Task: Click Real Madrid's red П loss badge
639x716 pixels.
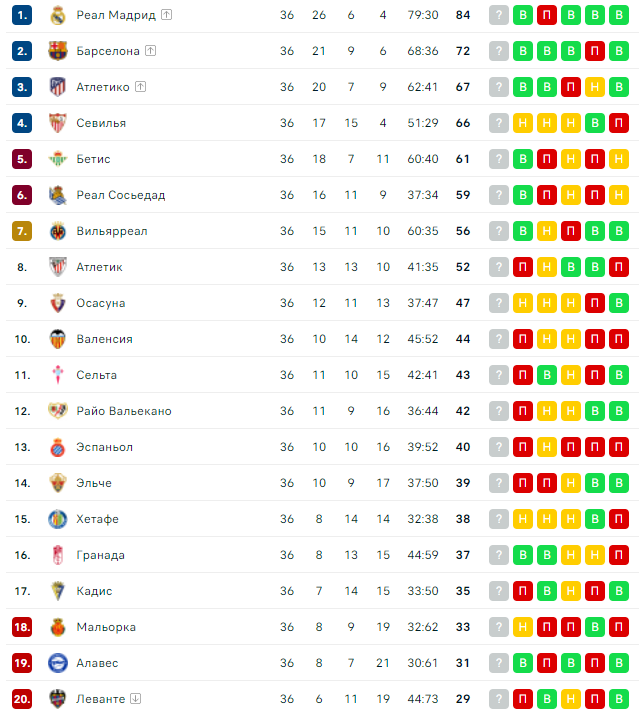Action: point(547,15)
